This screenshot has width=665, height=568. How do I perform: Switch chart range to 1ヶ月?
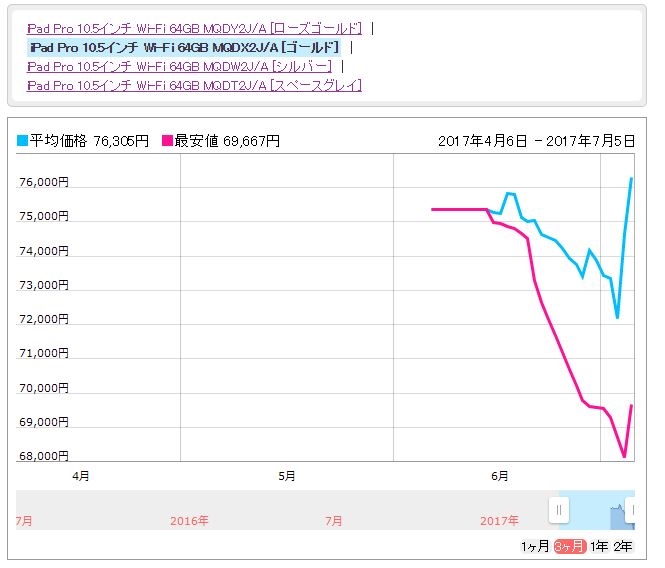(x=535, y=546)
